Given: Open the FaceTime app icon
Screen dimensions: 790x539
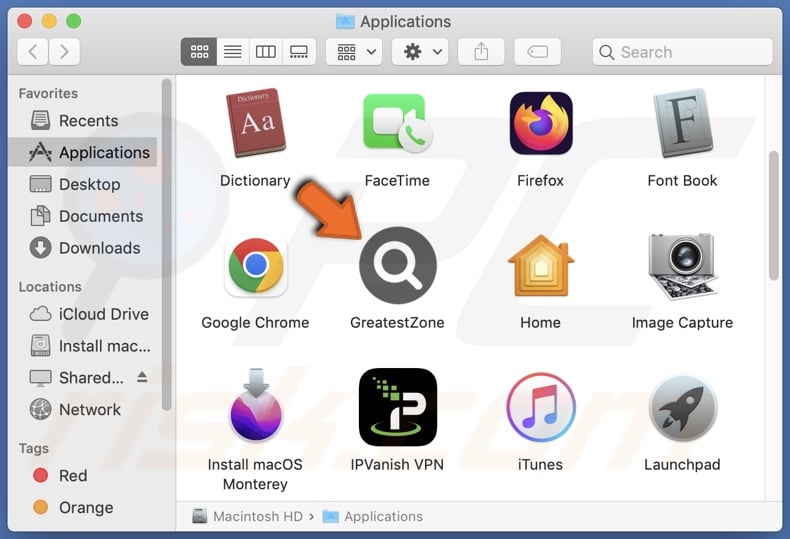Looking at the screenshot, I should pos(398,123).
